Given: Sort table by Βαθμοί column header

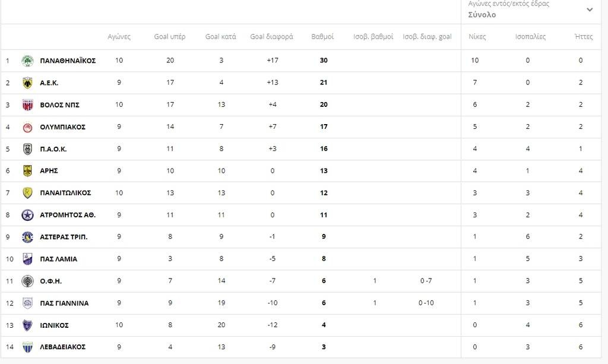Looking at the screenshot, I should click(x=322, y=37).
